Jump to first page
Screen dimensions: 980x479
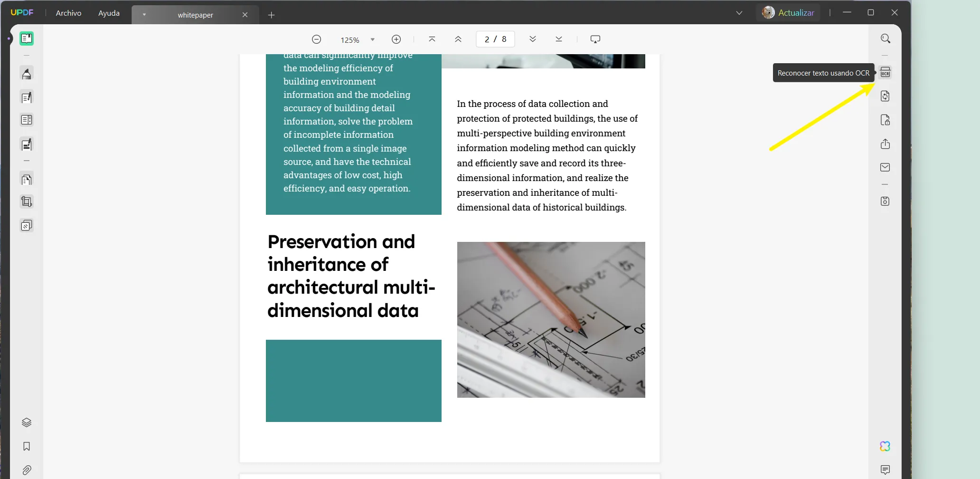click(432, 39)
